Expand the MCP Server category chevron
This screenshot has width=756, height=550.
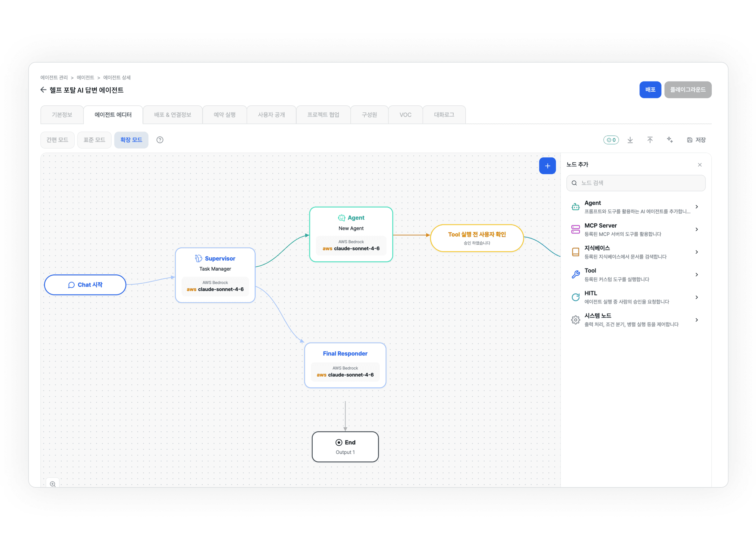[x=697, y=229]
